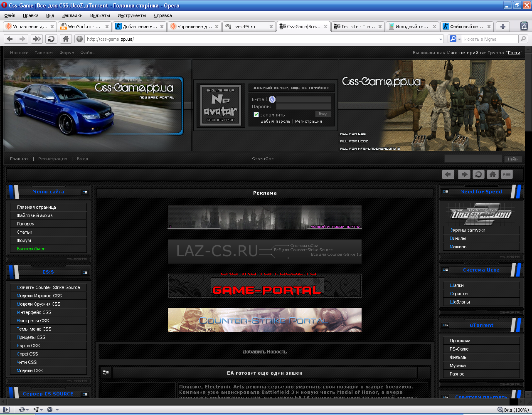Click the site's forward arrow button
The image size is (532, 415).
(x=464, y=174)
